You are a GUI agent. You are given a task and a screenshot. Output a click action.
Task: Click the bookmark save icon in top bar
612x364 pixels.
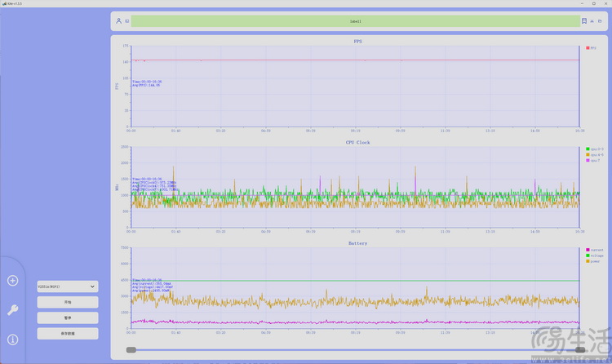pos(583,20)
